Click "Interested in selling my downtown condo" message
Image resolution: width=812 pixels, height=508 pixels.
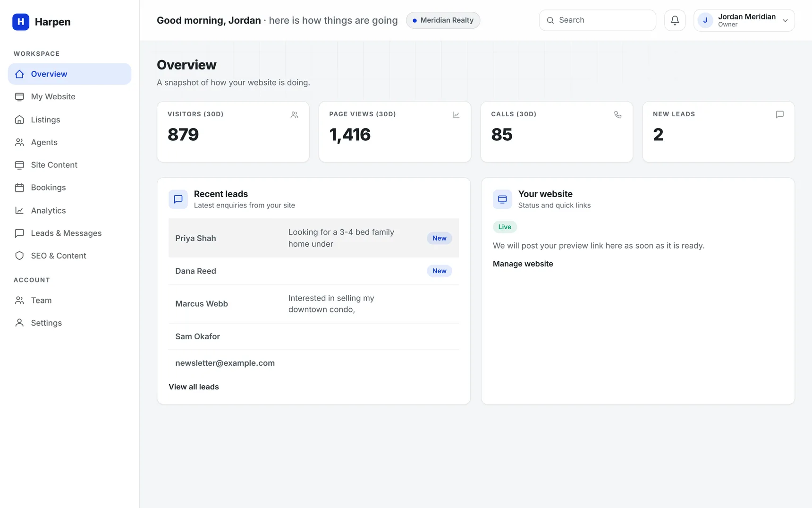click(331, 304)
